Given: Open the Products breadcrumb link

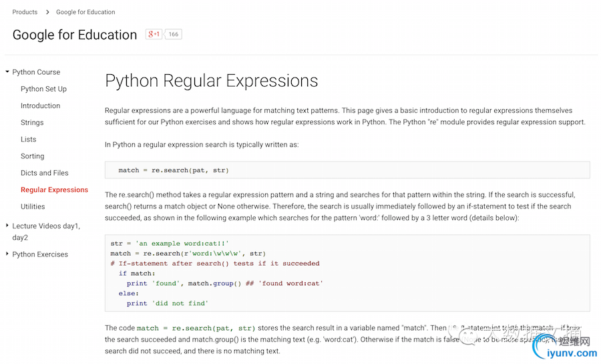Looking at the screenshot, I should pyautogui.click(x=25, y=12).
